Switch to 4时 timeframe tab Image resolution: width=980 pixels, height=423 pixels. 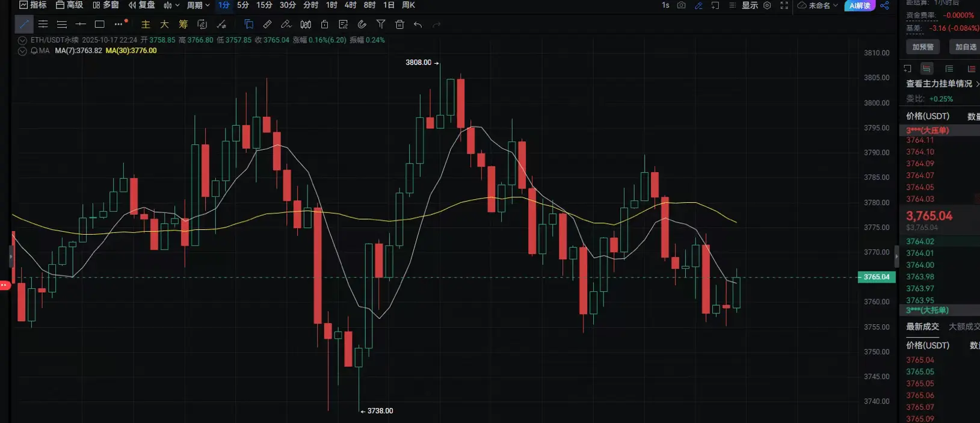[351, 5]
